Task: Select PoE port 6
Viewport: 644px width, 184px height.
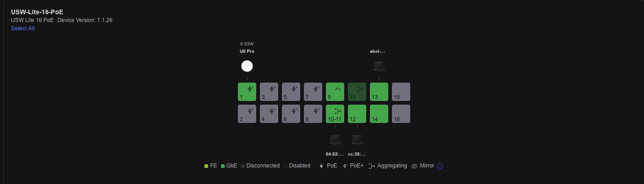Action: pyautogui.click(x=291, y=114)
